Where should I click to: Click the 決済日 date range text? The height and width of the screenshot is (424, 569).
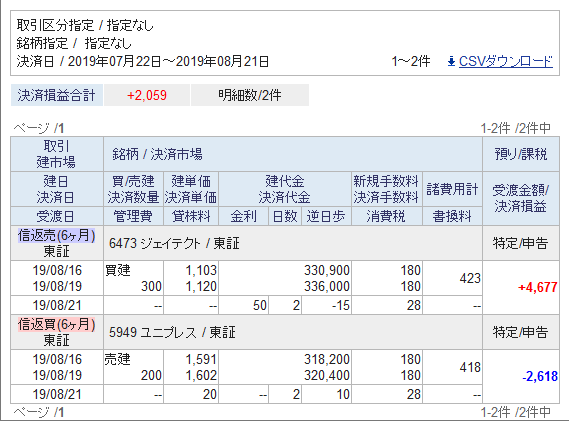pyautogui.click(x=143, y=61)
